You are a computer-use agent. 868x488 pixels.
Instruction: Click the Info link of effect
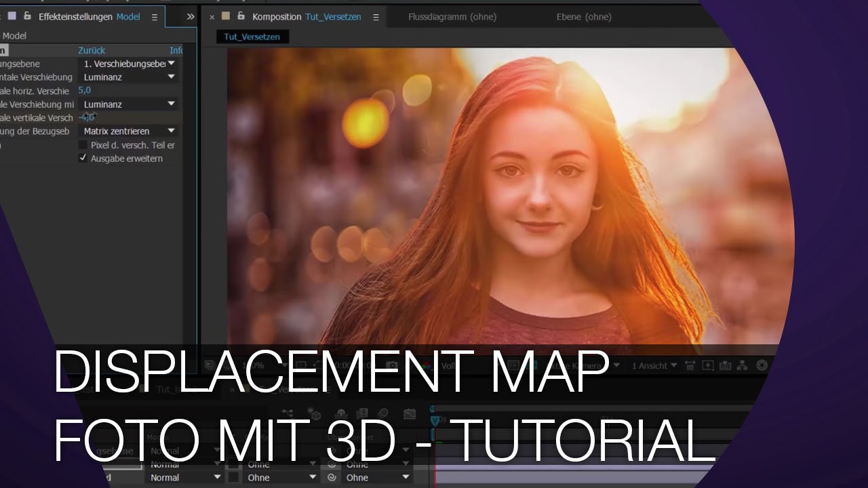pos(176,50)
